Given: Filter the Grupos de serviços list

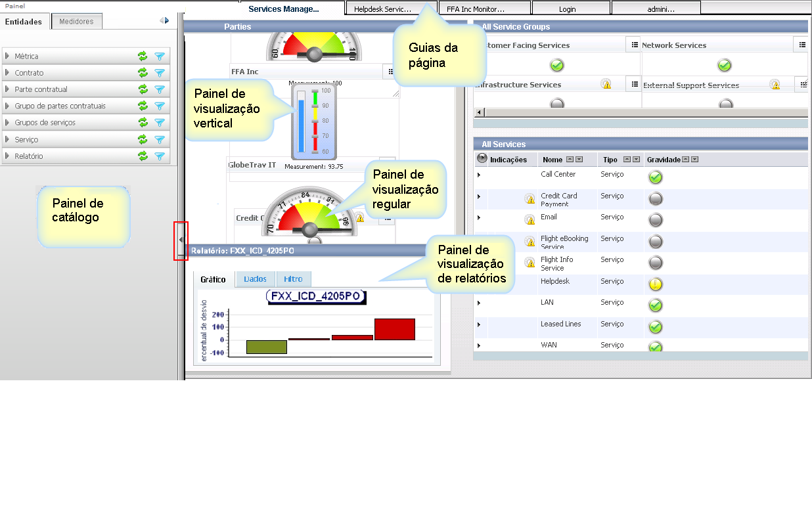Looking at the screenshot, I should [159, 123].
